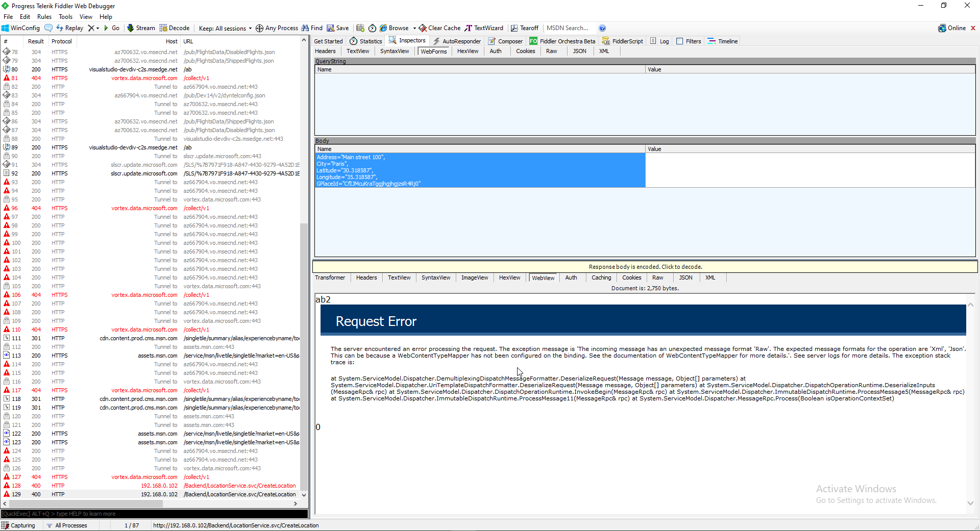Click the session list horizontal scrollbar
This screenshot has width=980, height=531.
tap(87, 503)
